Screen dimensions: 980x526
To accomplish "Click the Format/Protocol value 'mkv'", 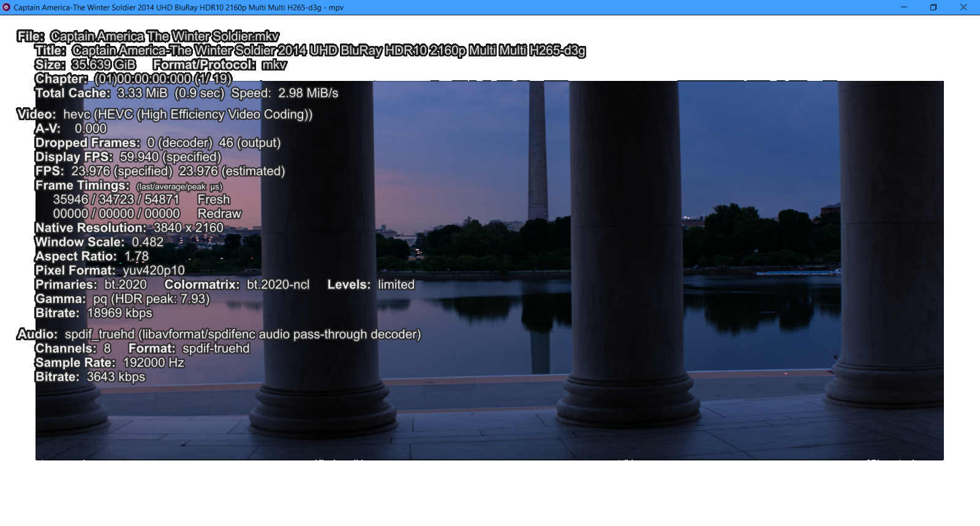I will [x=274, y=64].
